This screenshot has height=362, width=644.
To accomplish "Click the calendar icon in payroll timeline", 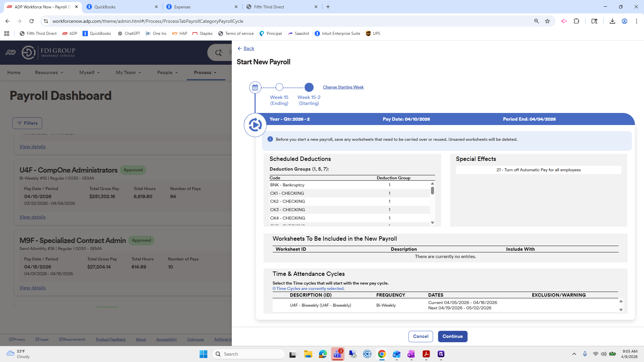I will click(255, 87).
